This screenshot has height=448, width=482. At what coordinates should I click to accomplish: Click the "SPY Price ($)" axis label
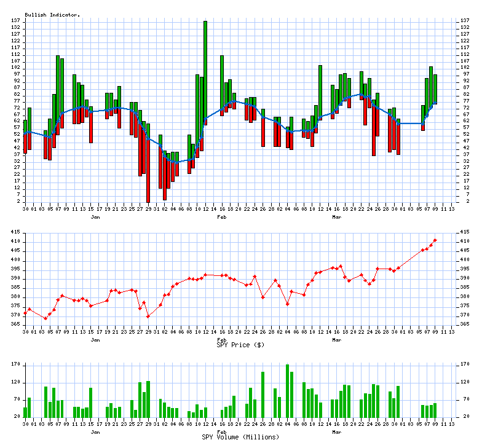240,345
